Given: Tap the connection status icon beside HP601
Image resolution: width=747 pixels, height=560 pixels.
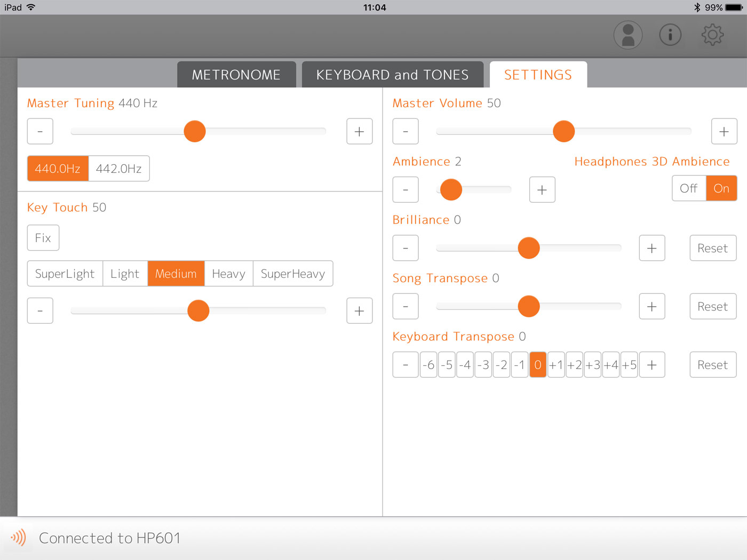Looking at the screenshot, I should point(18,538).
